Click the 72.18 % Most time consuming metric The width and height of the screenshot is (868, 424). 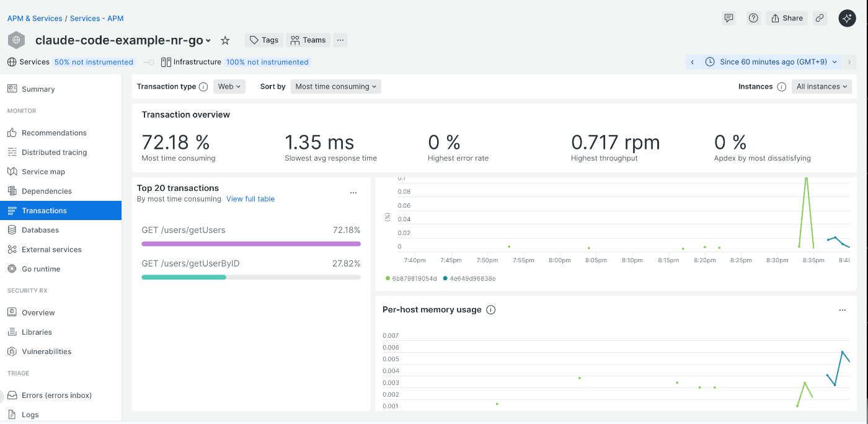coord(179,148)
